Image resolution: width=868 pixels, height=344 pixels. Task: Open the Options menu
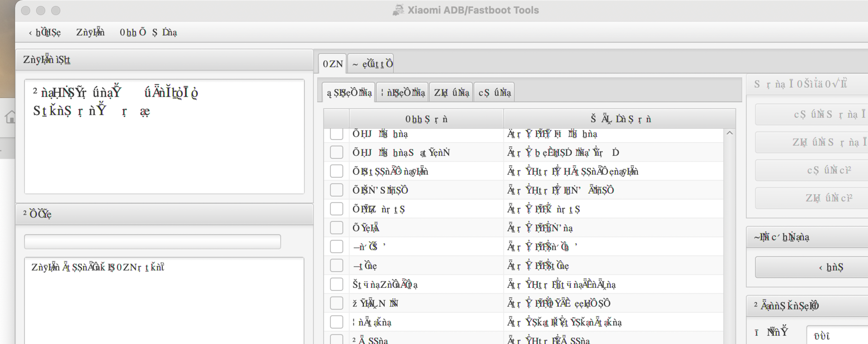[44, 32]
